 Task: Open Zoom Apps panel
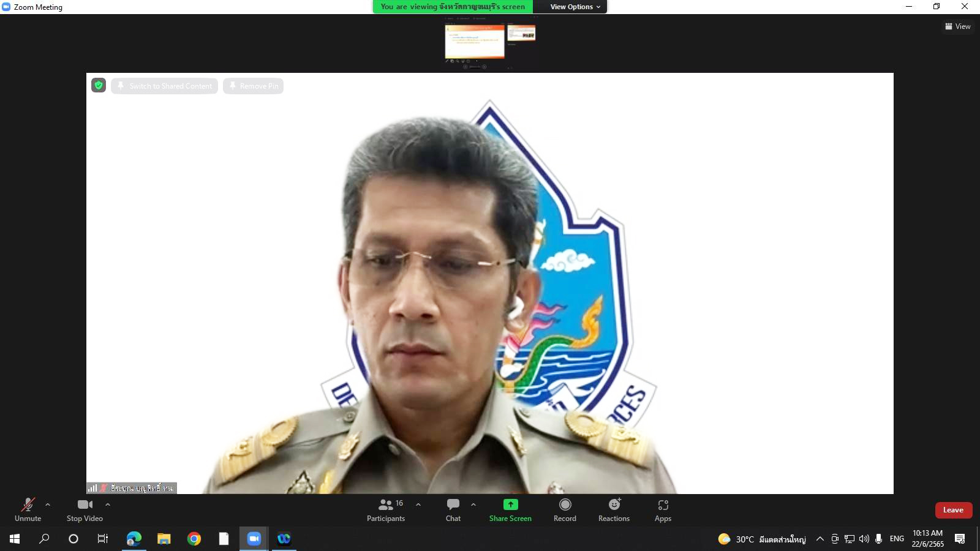pyautogui.click(x=663, y=509)
